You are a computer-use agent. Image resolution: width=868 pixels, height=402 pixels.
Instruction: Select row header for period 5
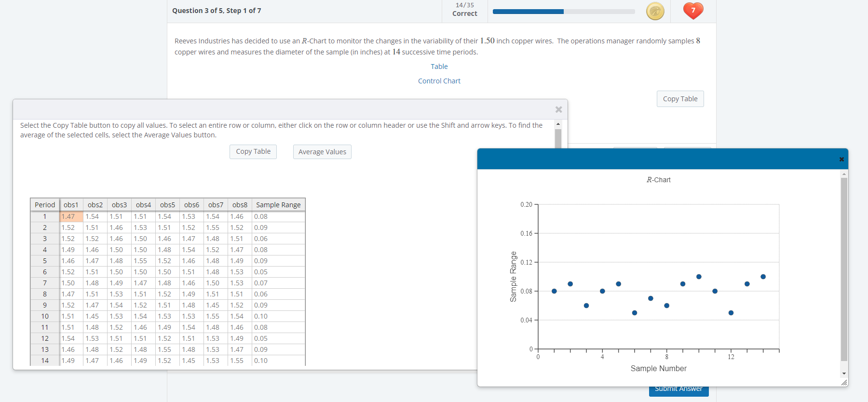tap(45, 261)
